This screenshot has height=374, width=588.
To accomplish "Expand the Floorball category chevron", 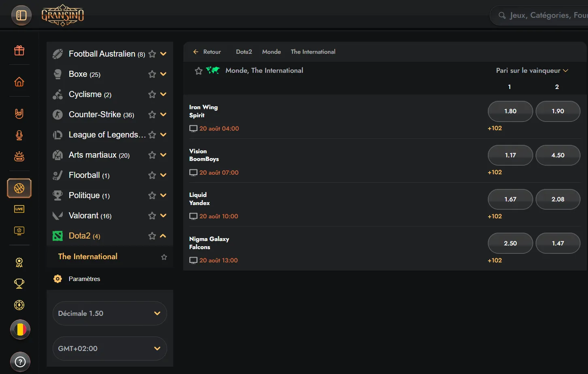I will [x=163, y=175].
